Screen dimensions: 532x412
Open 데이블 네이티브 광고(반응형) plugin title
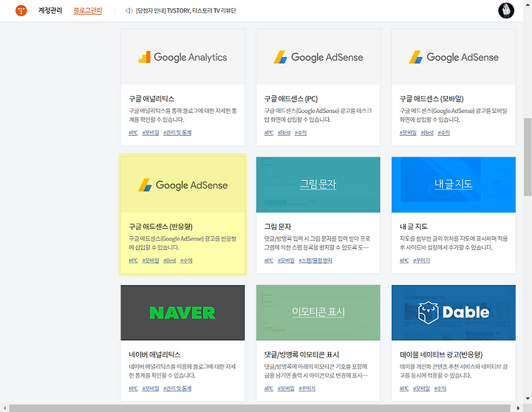pyautogui.click(x=441, y=354)
